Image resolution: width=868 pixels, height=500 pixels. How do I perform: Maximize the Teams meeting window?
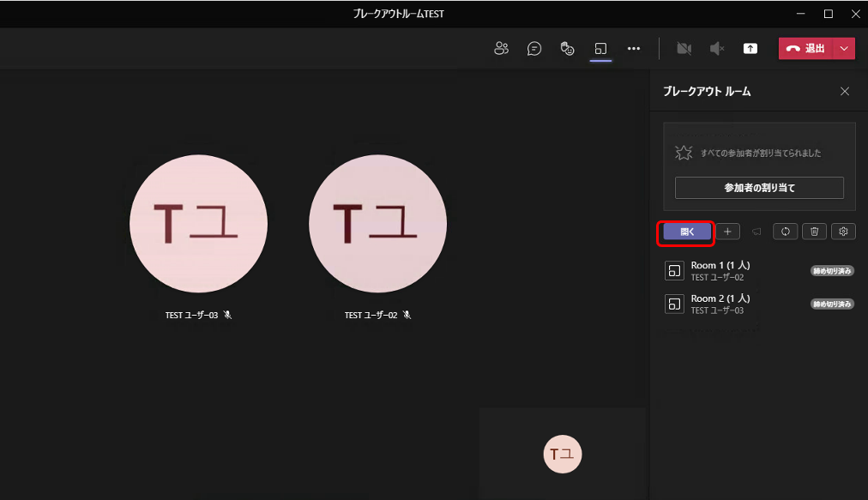829,14
